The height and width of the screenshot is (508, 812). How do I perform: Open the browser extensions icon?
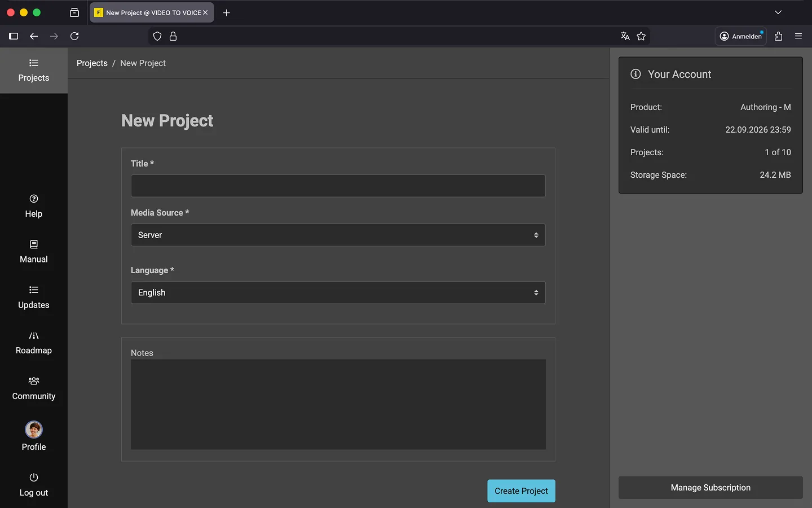click(779, 36)
